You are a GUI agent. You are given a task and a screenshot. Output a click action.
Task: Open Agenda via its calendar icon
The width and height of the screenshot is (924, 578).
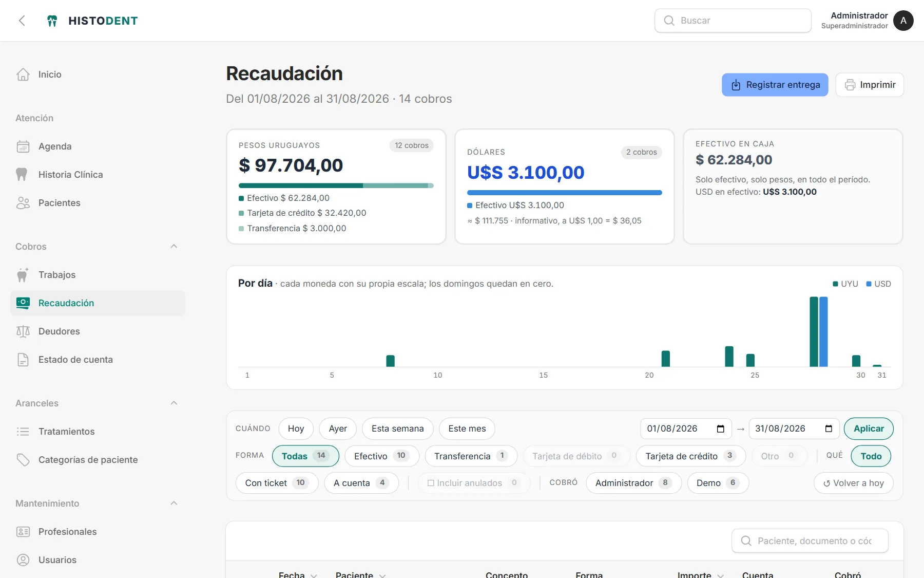(x=23, y=146)
